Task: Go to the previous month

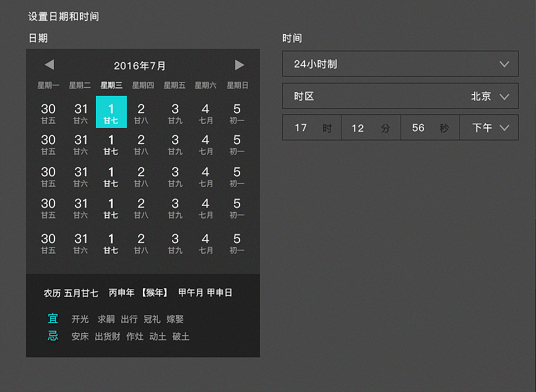Action: [x=49, y=64]
